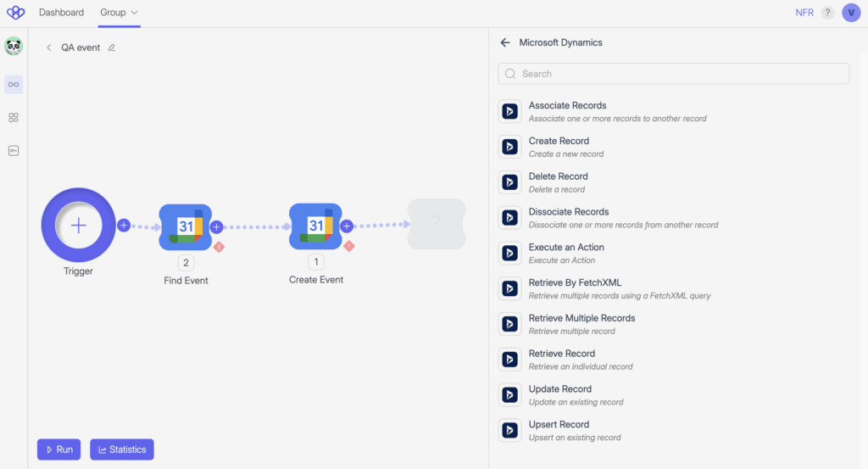Select the Find Event Google Calendar node

[186, 227]
